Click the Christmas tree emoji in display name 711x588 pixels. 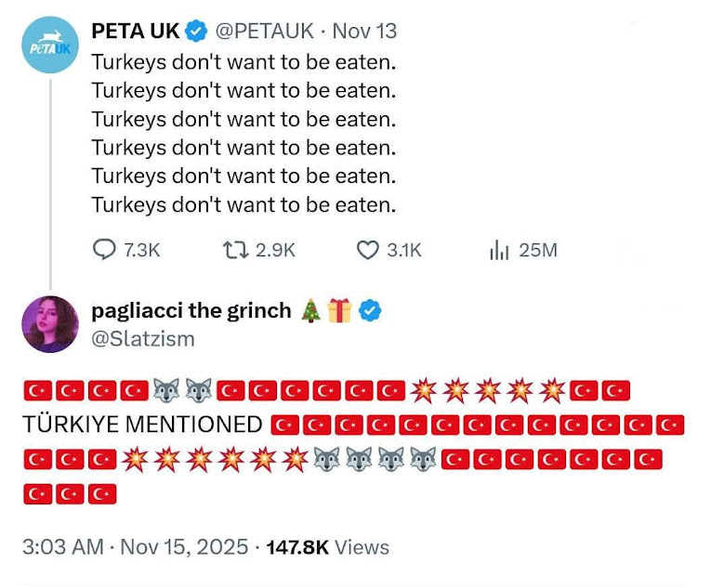pyautogui.click(x=311, y=311)
